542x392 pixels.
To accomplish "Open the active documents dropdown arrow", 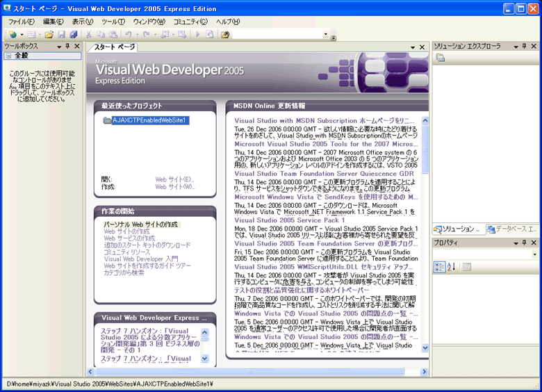I will pyautogui.click(x=413, y=47).
